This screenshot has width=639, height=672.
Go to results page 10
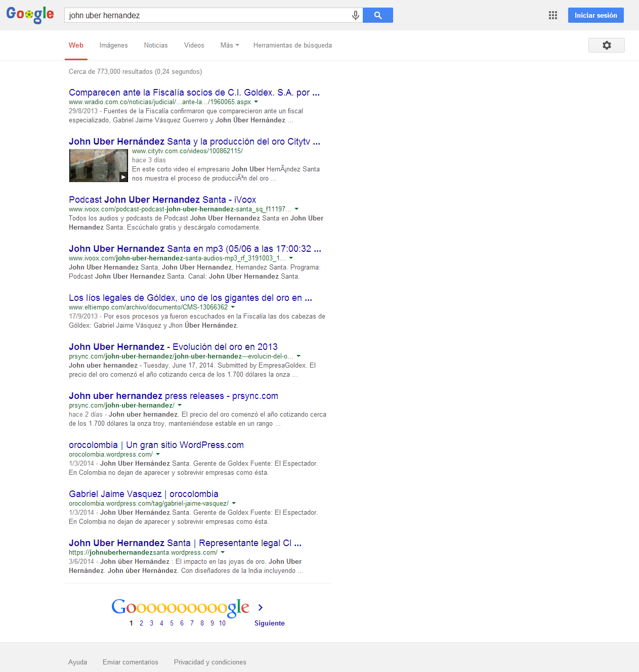click(222, 623)
